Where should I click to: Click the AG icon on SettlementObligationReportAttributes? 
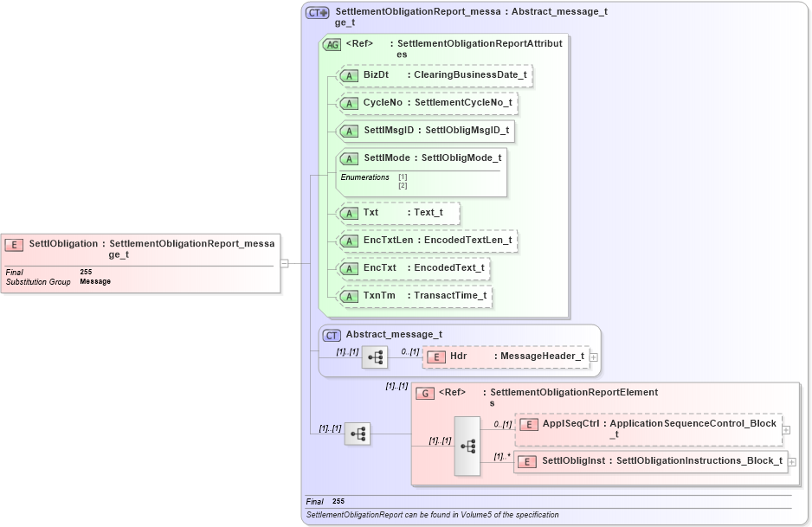(x=332, y=45)
